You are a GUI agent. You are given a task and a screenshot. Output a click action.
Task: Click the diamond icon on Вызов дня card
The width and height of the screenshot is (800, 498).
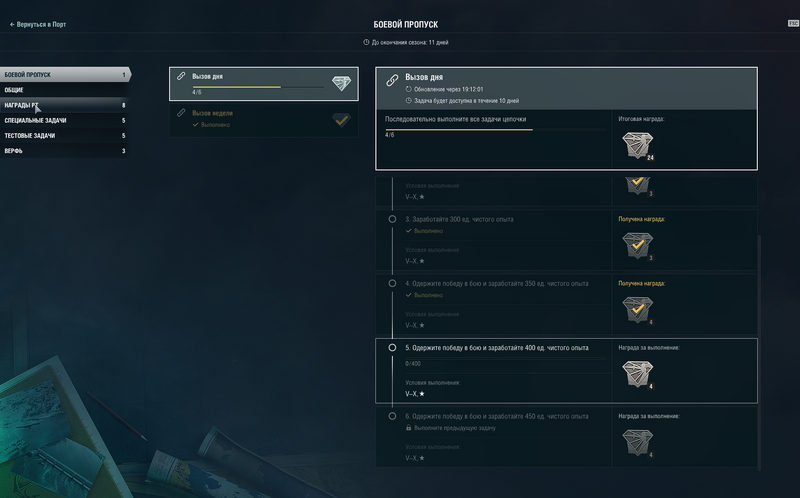[x=341, y=83]
